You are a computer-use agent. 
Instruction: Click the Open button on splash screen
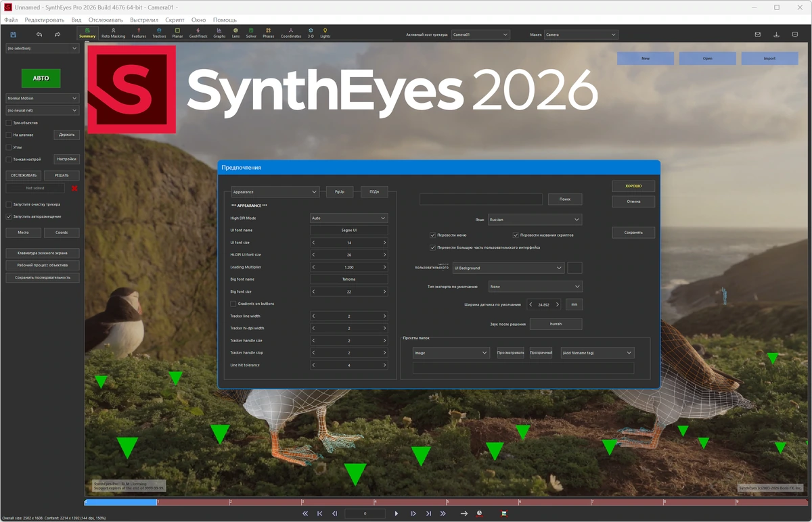point(707,59)
